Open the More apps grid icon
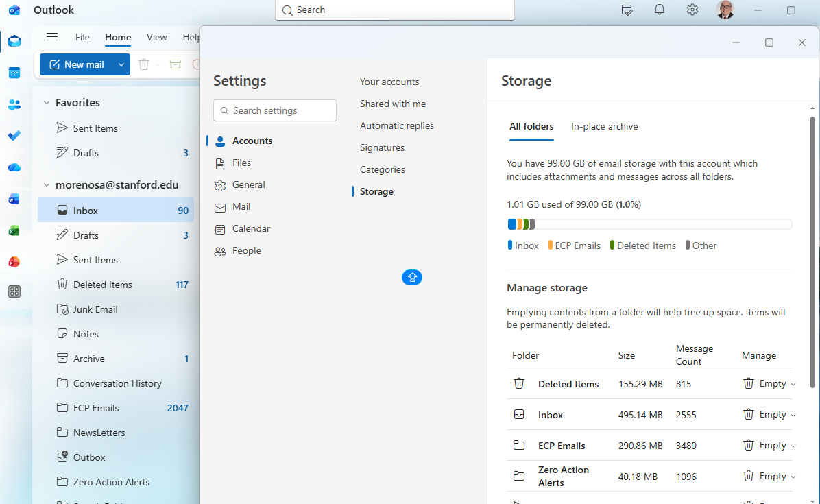This screenshot has width=820, height=504. pos(14,291)
